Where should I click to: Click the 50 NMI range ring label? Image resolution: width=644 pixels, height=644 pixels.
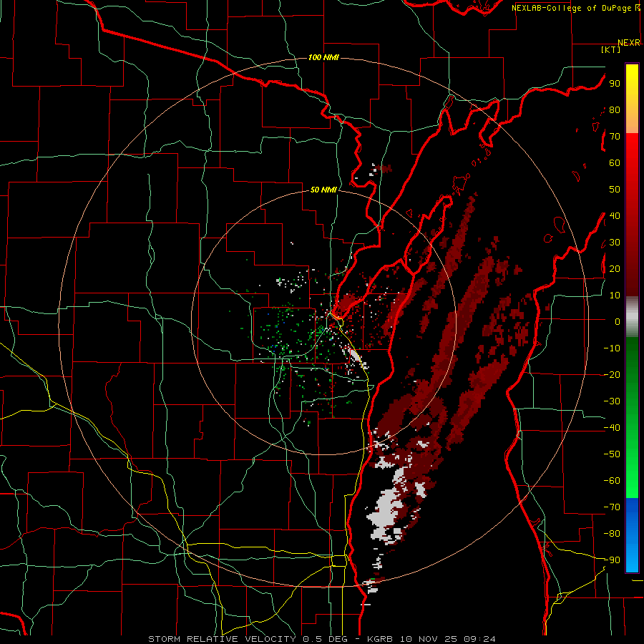(323, 190)
